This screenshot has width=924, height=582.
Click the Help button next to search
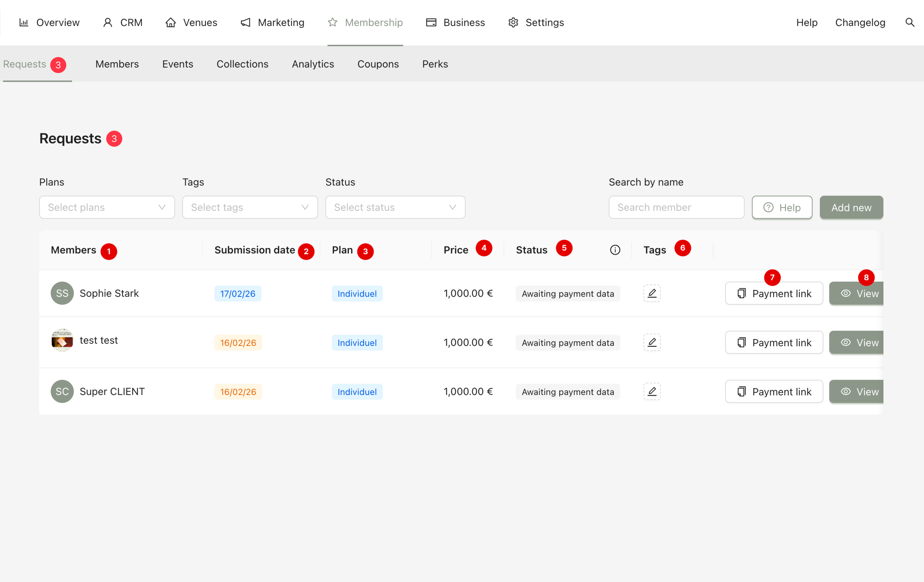[782, 207]
